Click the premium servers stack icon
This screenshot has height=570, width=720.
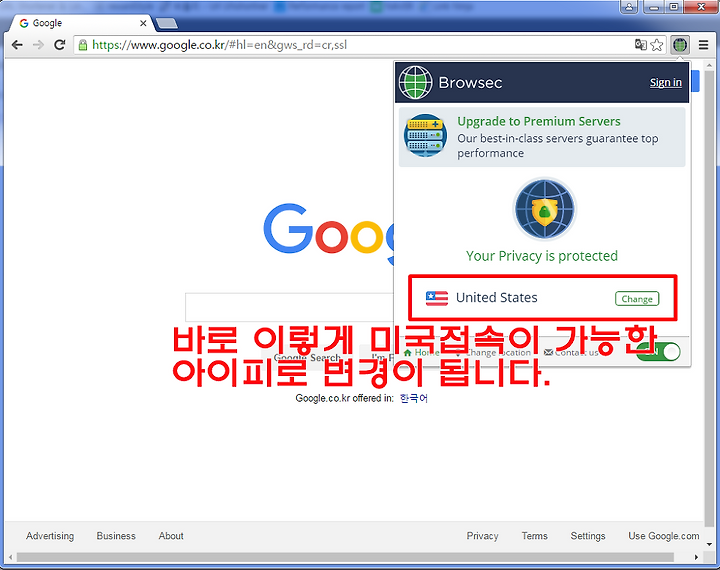click(x=425, y=135)
